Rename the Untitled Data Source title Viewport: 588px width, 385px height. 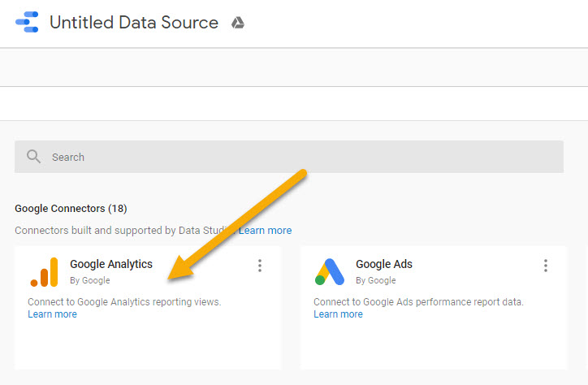pos(134,23)
